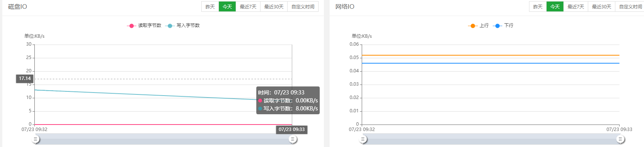The width and height of the screenshot is (644, 147).
Task: Click the blue 下行 line in network chart
Action: coord(491,63)
